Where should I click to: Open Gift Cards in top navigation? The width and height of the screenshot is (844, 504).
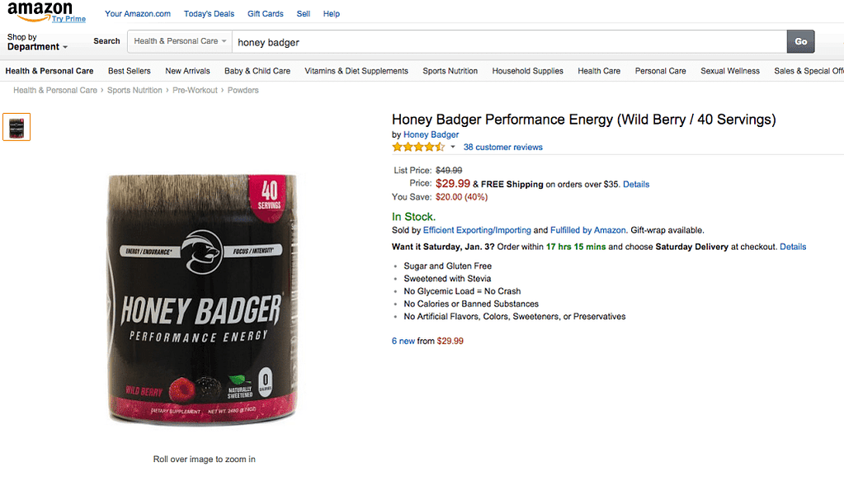(x=266, y=14)
